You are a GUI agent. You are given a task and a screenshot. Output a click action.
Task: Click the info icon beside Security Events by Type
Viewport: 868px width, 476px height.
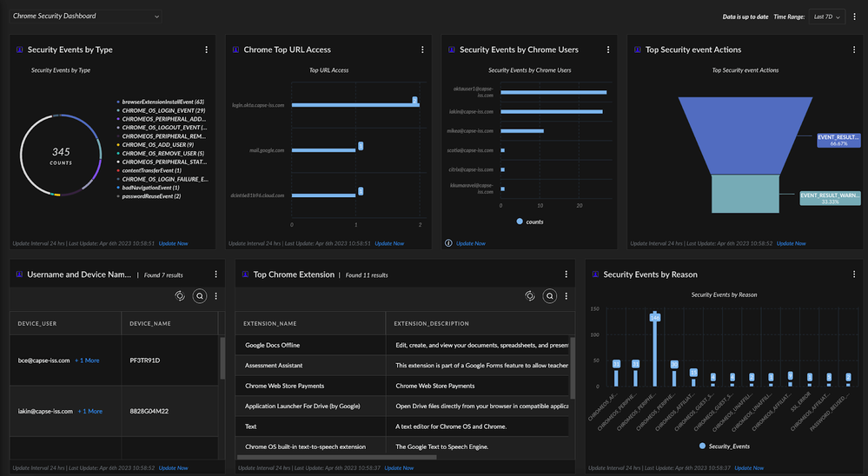coord(19,50)
